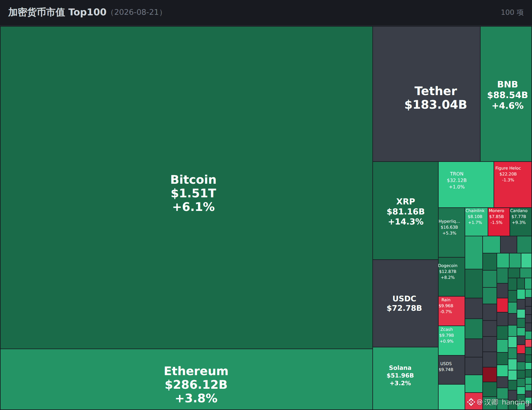This screenshot has width=532, height=410.
Task: Click the red Rain $9.96B cell
Action: [x=452, y=311]
